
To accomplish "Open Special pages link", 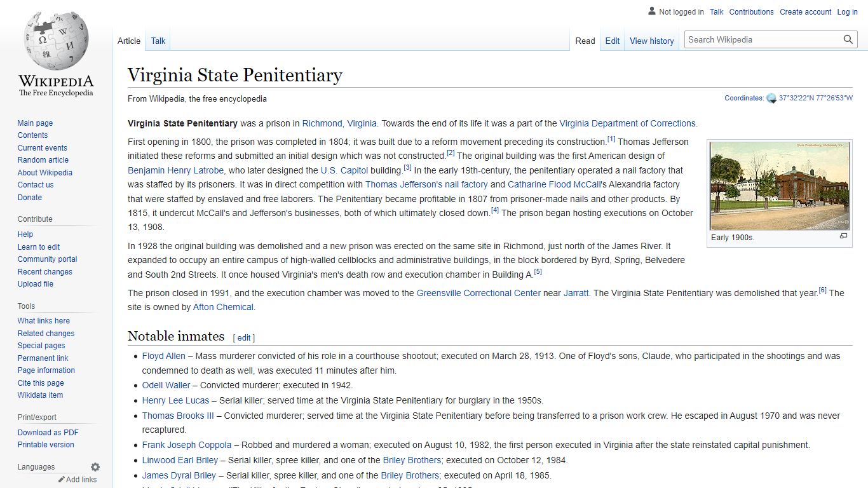I will pos(41,346).
